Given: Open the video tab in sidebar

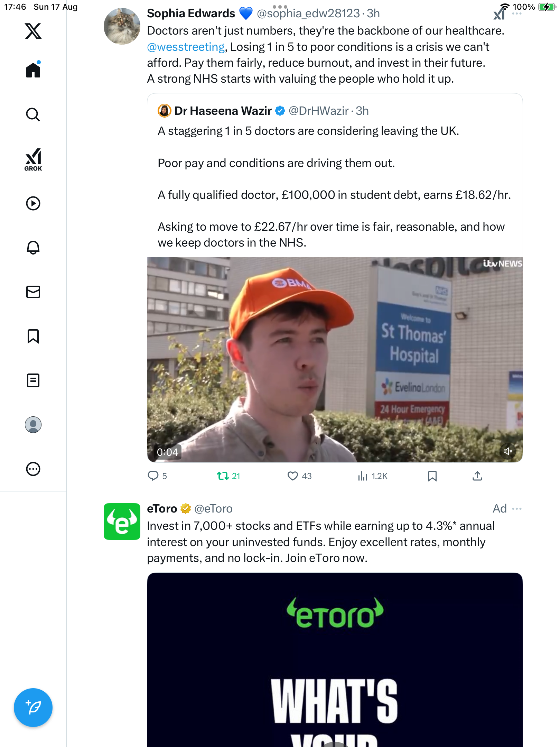Looking at the screenshot, I should pos(33,203).
